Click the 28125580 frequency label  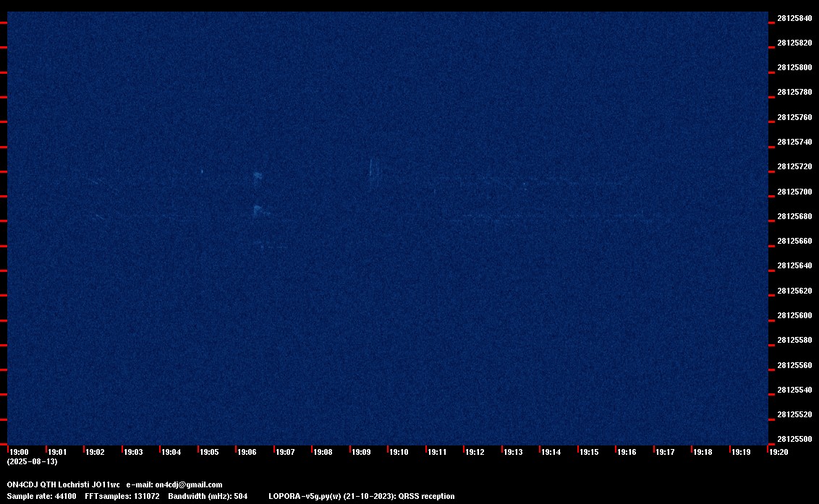[794, 340]
